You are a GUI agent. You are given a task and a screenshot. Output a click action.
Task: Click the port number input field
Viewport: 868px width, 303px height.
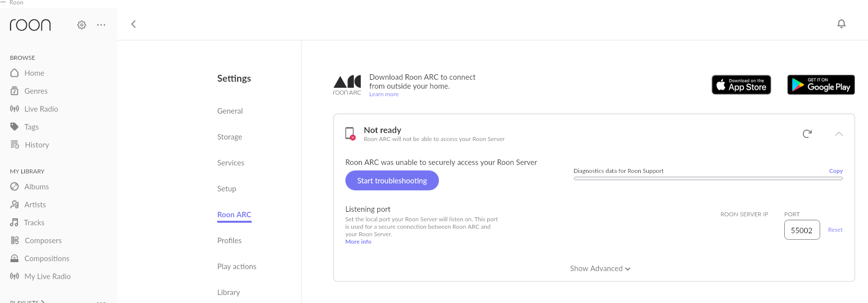tap(802, 230)
